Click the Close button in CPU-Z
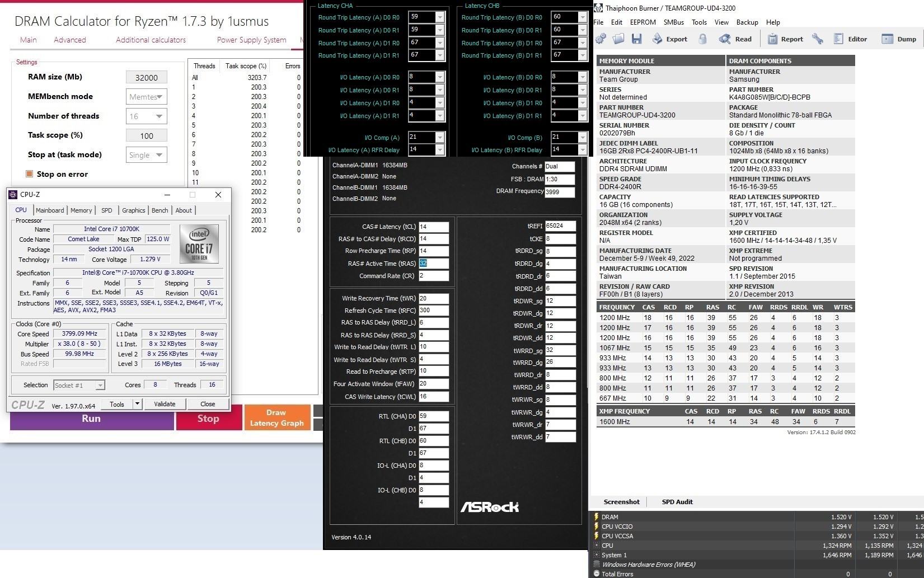This screenshot has width=924, height=578. click(x=208, y=404)
